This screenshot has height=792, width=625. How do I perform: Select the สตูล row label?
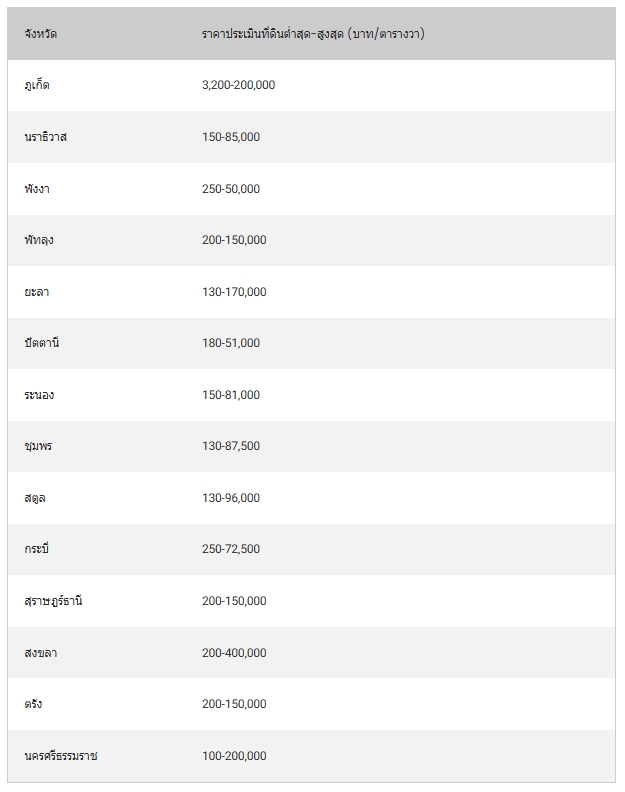35,498
